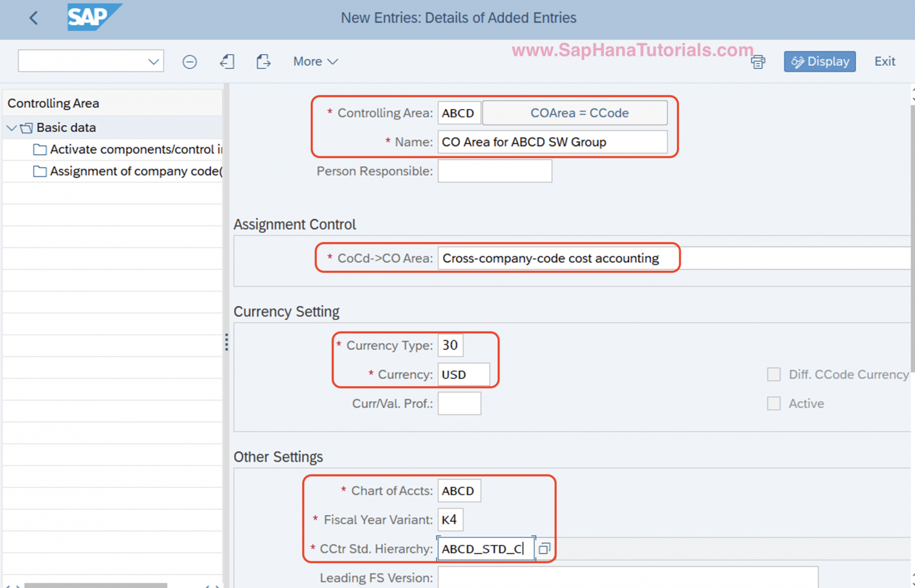Click the Print icon

click(x=758, y=61)
